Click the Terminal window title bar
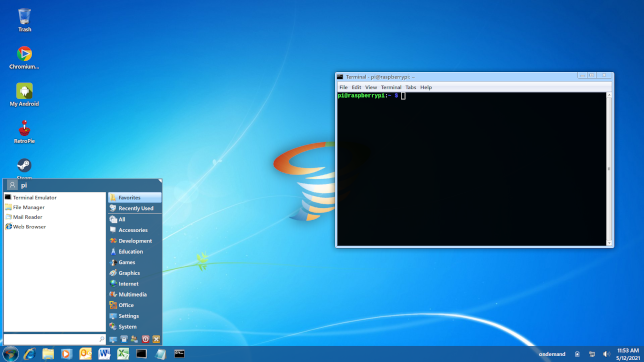The height and width of the screenshot is (362, 644). (474, 77)
